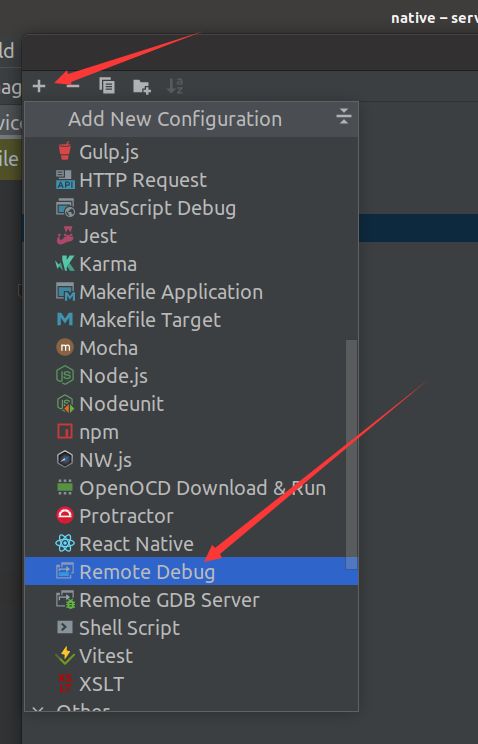Select Gulp.js configuration type
Image resolution: width=478 pixels, height=744 pixels.
(191, 152)
